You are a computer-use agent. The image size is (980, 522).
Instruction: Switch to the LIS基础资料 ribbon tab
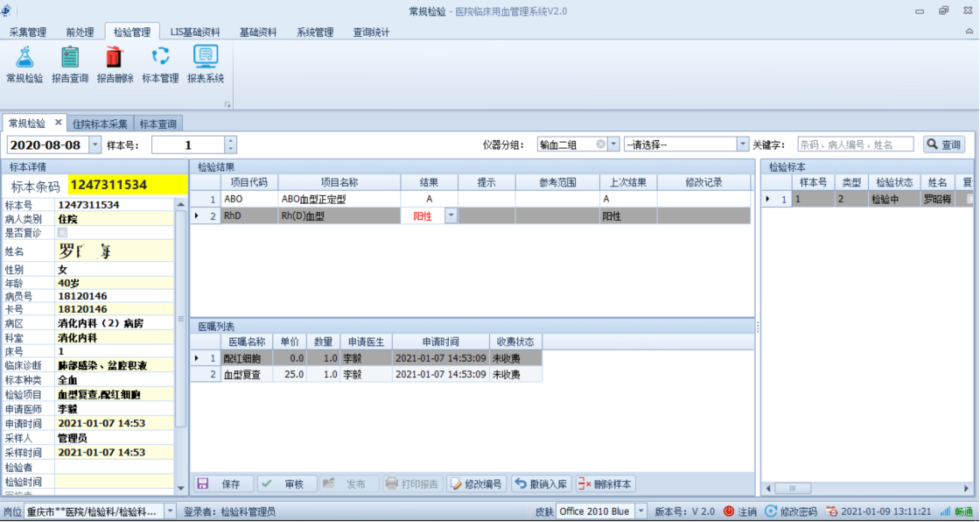tap(195, 32)
